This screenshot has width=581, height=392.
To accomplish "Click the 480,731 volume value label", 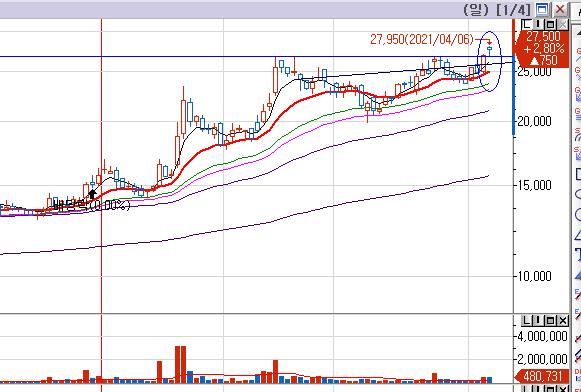I will click(543, 376).
